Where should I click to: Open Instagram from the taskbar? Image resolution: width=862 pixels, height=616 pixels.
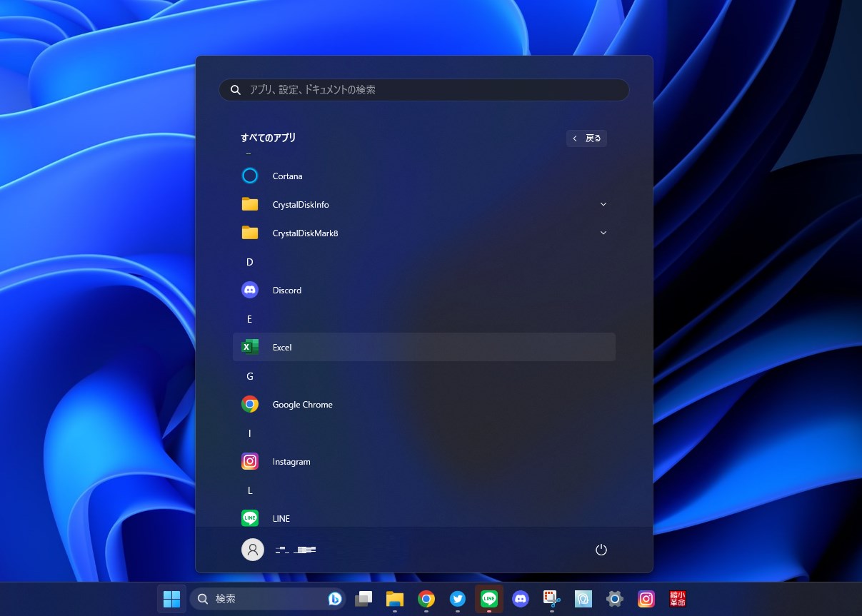pos(646,599)
